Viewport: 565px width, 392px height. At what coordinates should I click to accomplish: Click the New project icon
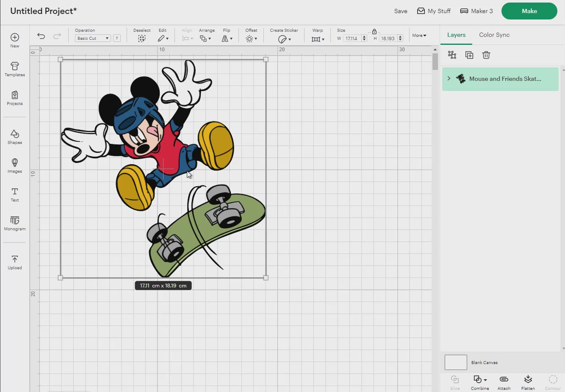15,38
